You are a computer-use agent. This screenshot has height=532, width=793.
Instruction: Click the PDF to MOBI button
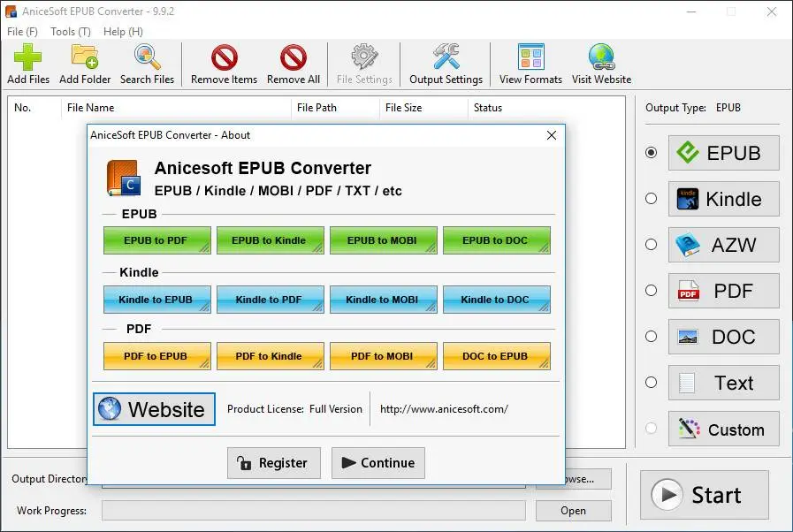[384, 356]
